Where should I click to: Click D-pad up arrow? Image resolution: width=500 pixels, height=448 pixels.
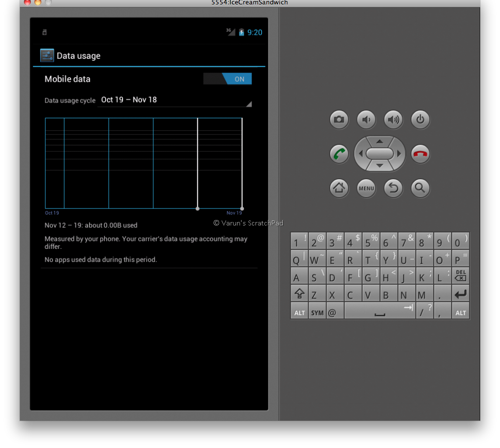(379, 141)
